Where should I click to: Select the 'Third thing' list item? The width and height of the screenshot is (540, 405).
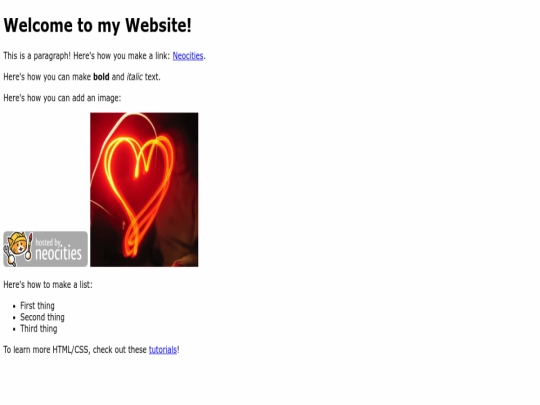tap(39, 329)
